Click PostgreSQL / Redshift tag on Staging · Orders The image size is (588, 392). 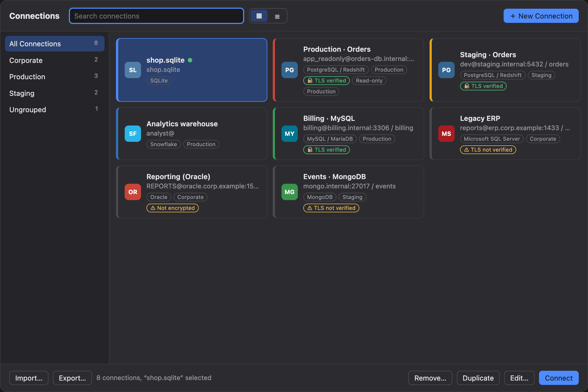pyautogui.click(x=493, y=75)
